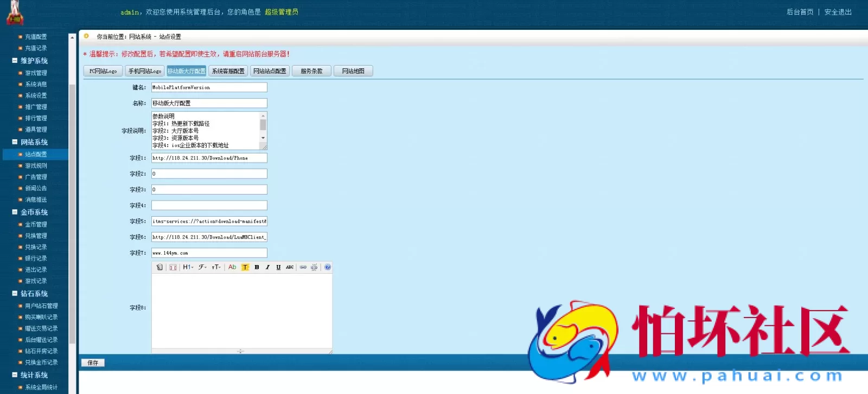Switch to the 服务条款 tab
Screen dimensions: 868x394
pyautogui.click(x=311, y=71)
